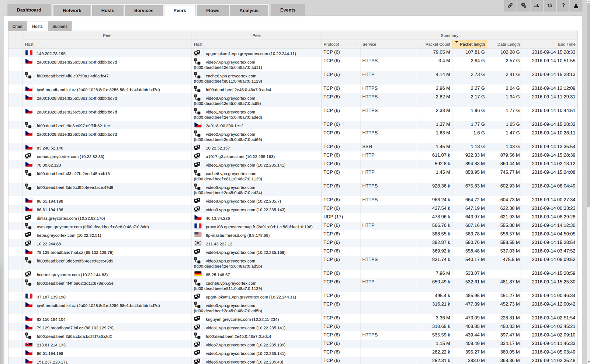Open the bar chart statistics icon
Viewport: 590px width, 364px height.
[537, 6]
